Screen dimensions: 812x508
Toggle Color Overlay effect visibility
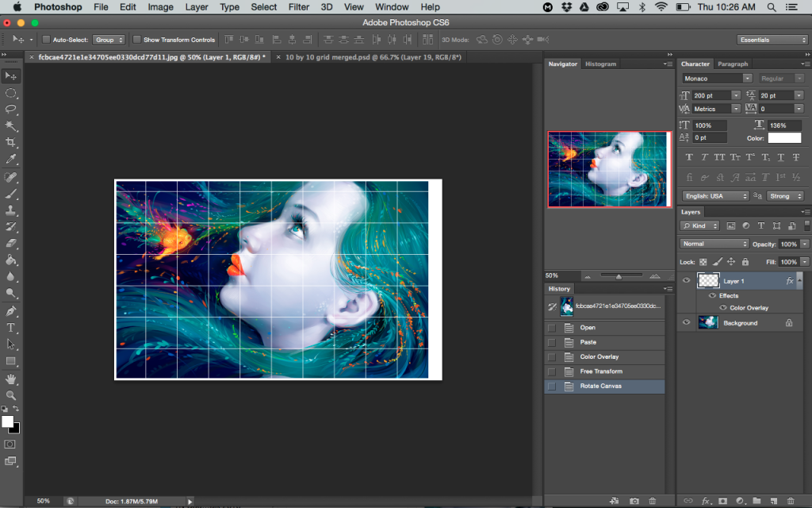(x=723, y=307)
